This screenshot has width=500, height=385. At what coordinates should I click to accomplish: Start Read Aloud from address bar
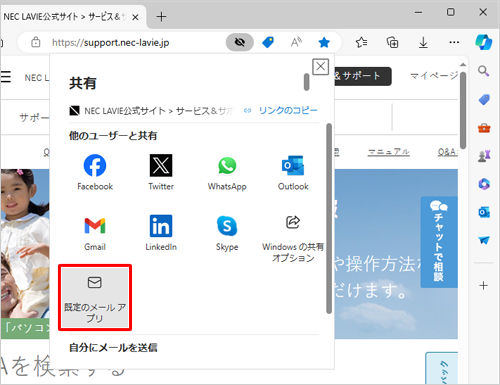click(x=296, y=42)
